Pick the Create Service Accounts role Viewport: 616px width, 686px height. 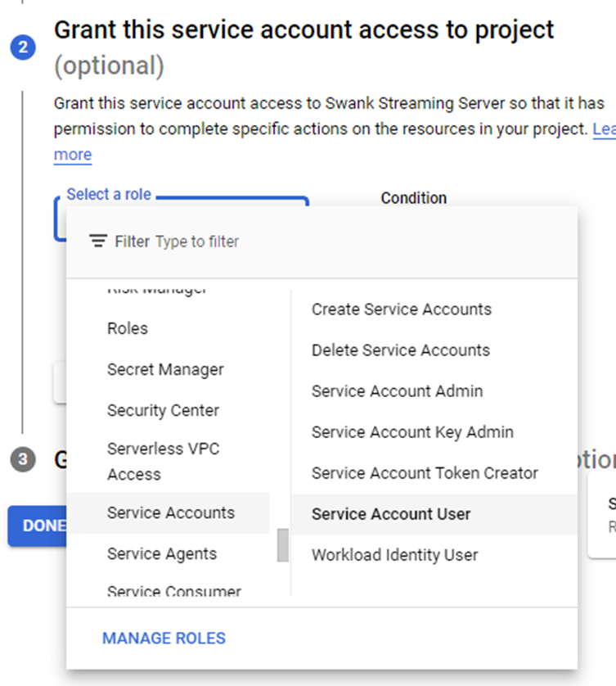(x=401, y=309)
